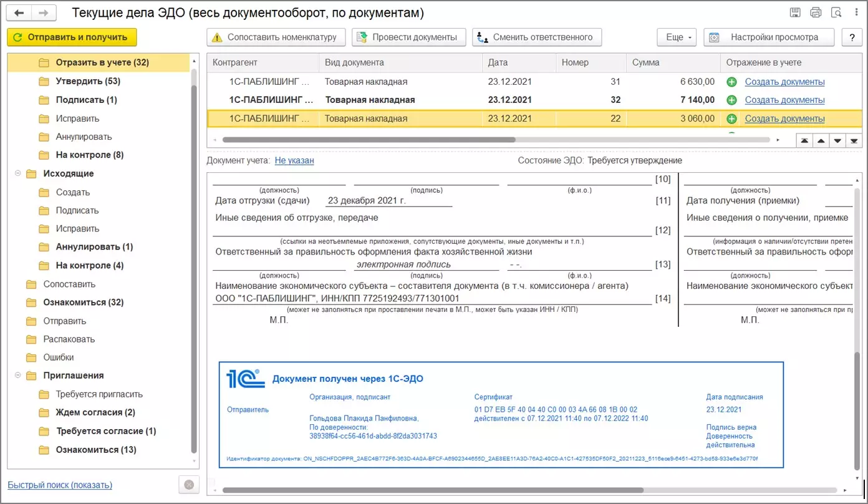Collapse the Исходящие folder group

pos(17,173)
